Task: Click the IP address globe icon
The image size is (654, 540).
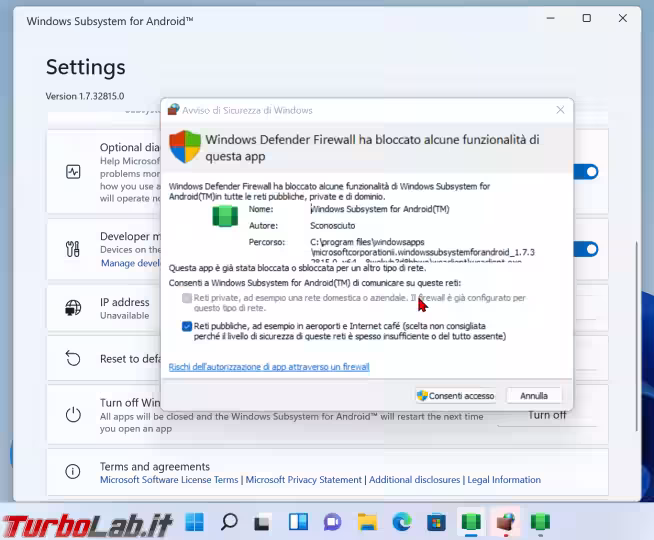Action: pyautogui.click(x=73, y=308)
